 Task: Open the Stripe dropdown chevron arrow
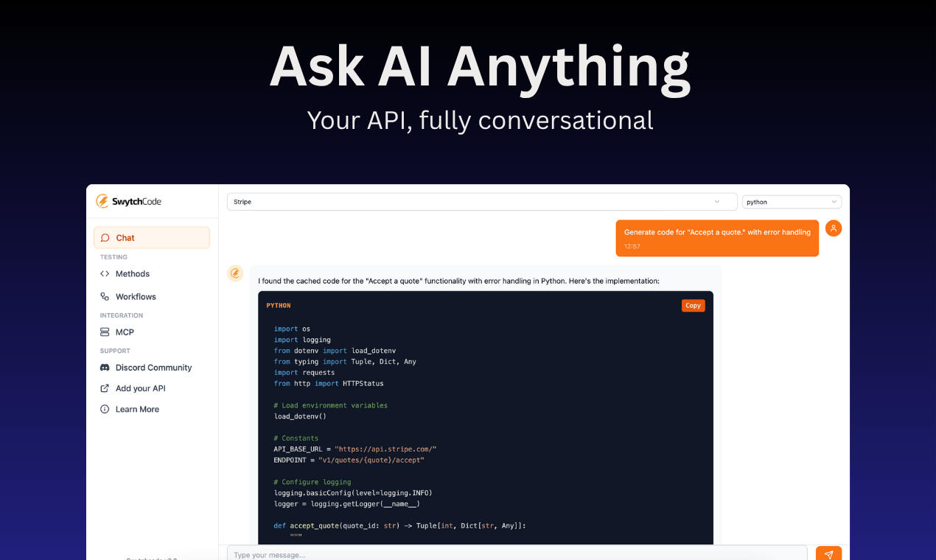coord(716,201)
